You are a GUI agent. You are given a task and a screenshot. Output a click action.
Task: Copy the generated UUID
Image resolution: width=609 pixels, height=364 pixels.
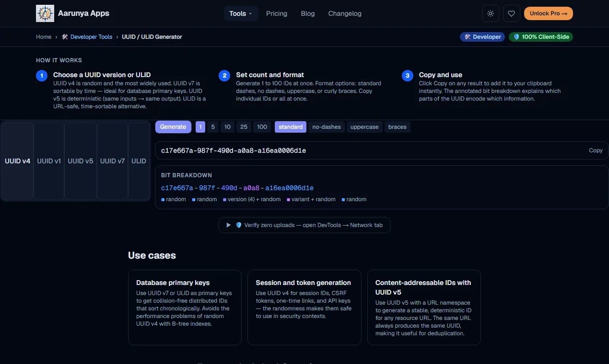coord(596,150)
